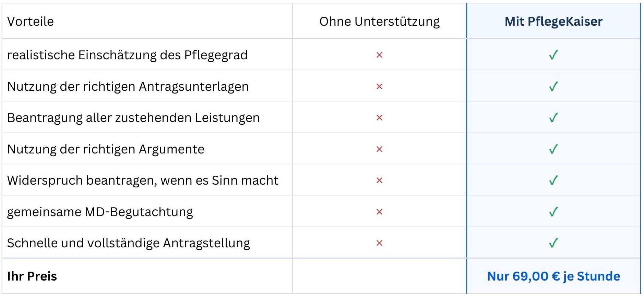
Task: Click the red X for realistische Einschätzung des Pflegegrad
Action: click(x=379, y=55)
